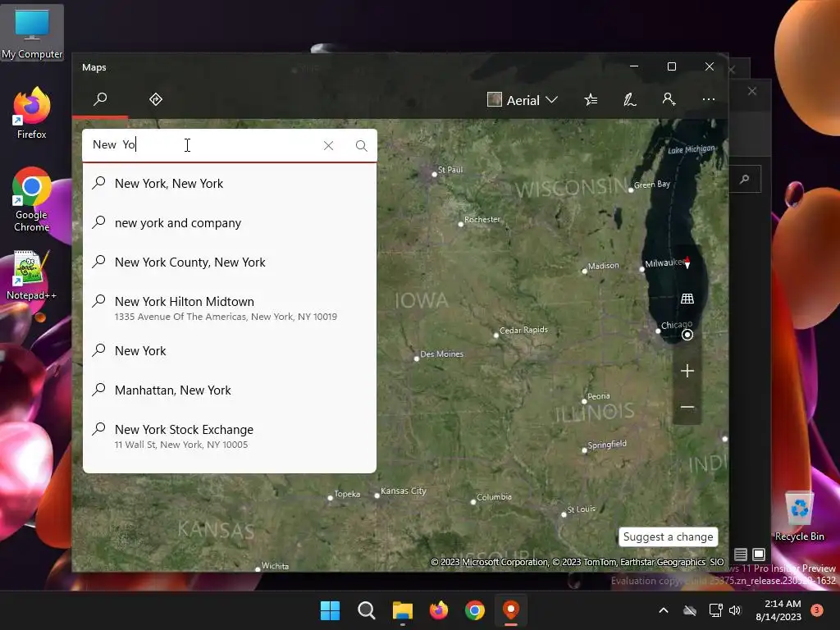Click the Topeka map label
840x630 pixels.
pos(347,494)
